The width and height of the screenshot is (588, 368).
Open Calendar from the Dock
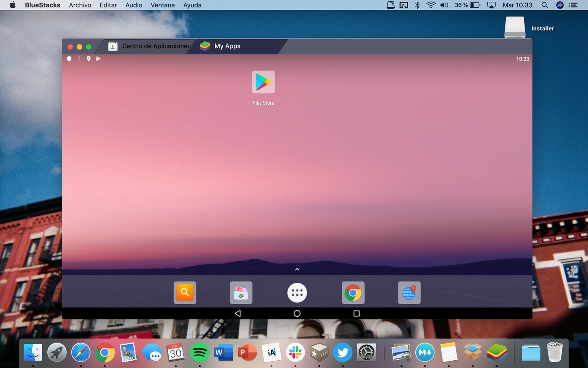coord(176,352)
